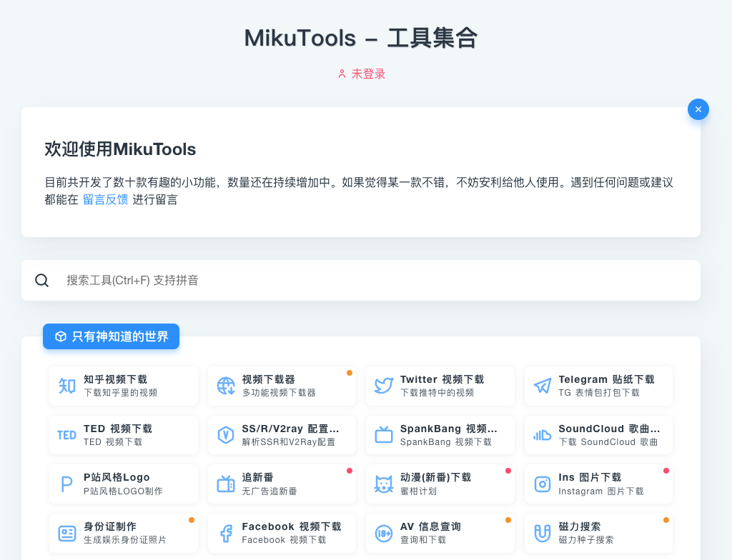
Task: Click the Instagram 图片下载 description text
Action: point(600,491)
